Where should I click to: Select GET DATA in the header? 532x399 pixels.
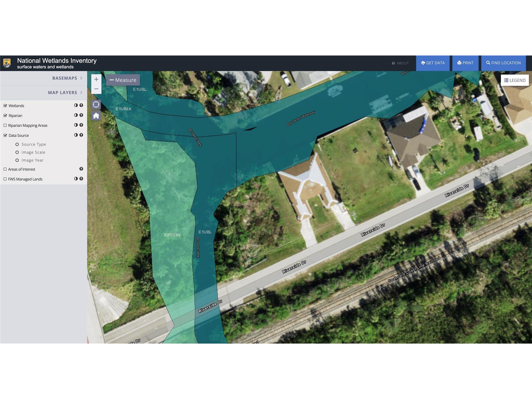tap(433, 63)
